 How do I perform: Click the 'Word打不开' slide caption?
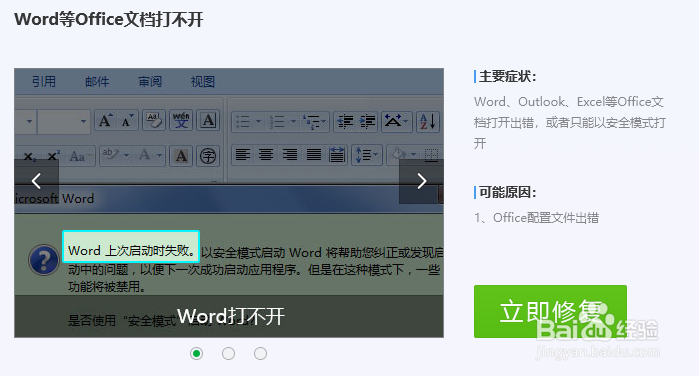[230, 316]
